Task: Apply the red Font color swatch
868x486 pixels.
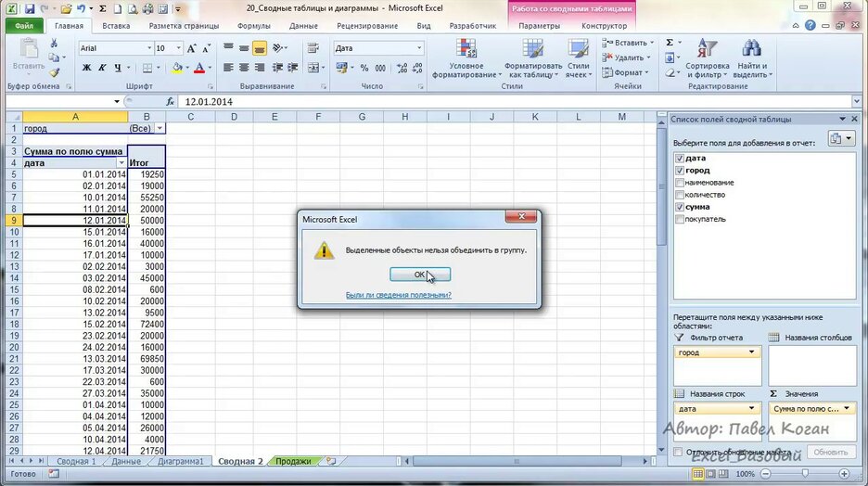Action: (199, 68)
